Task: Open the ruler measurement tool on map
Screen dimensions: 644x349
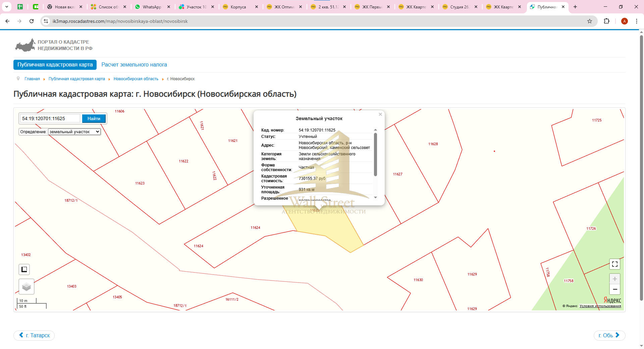Action: (x=24, y=269)
